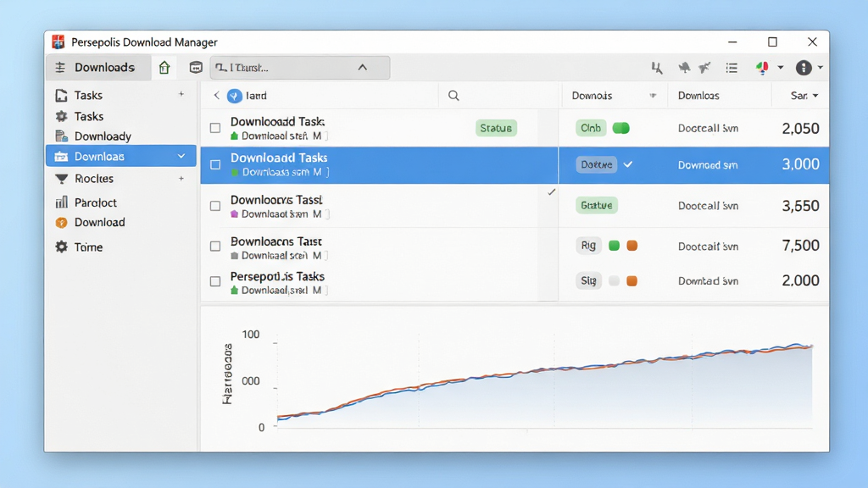Image resolution: width=868 pixels, height=488 pixels.
Task: Click the round info icon at top right
Action: [x=804, y=68]
